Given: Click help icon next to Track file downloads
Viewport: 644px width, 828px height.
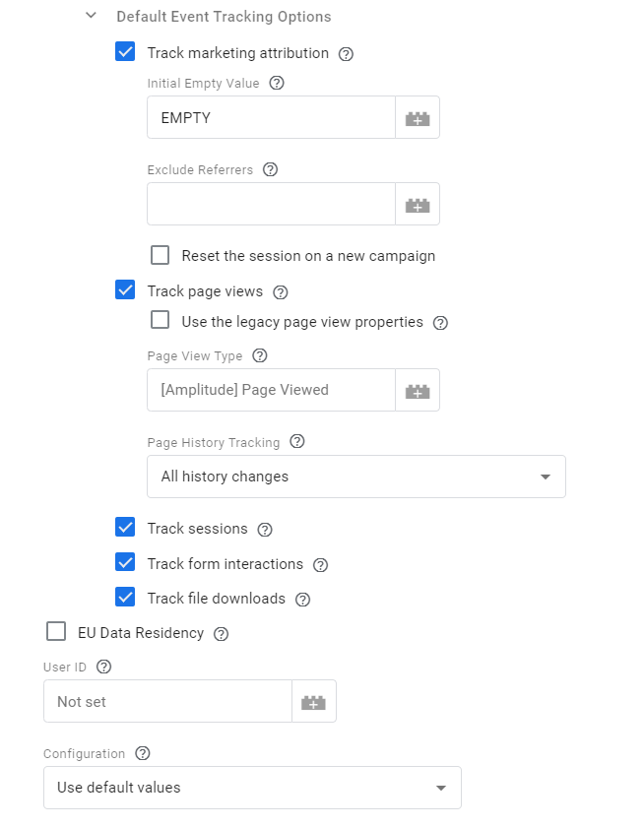Looking at the screenshot, I should point(303,600).
